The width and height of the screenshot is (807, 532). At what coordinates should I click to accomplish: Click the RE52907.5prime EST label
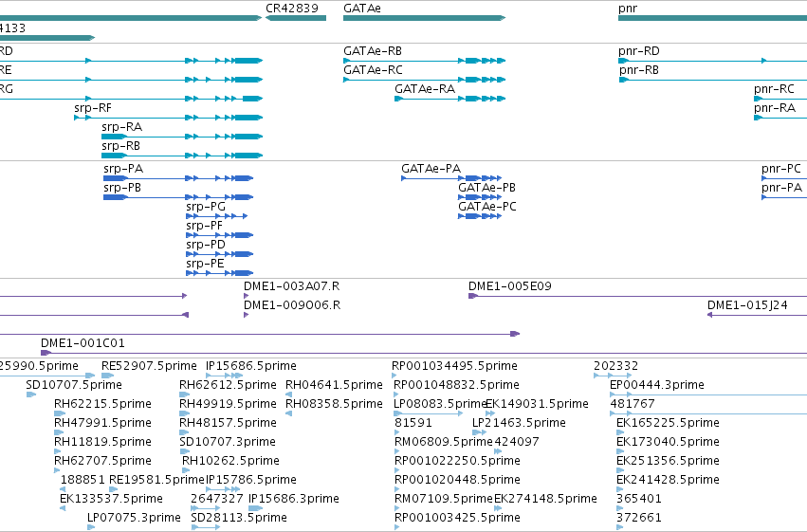click(x=149, y=366)
